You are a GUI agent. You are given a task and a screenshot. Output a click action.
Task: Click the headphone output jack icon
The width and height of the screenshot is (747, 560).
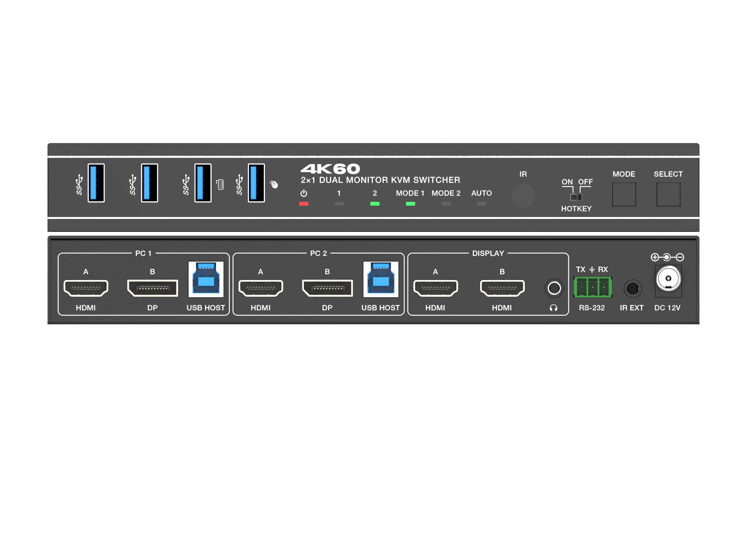[554, 288]
